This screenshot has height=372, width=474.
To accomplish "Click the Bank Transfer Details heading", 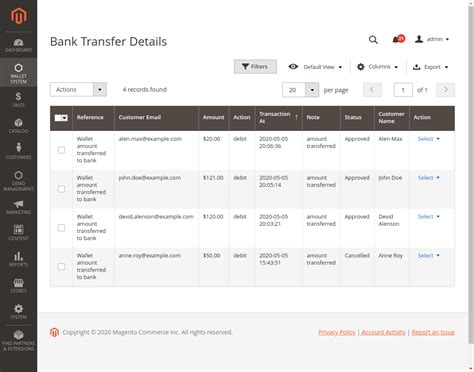I will 108,42.
